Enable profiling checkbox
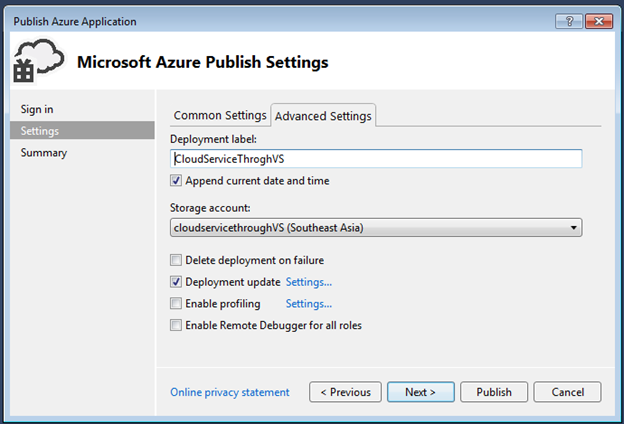This screenshot has height=424, width=624. pos(177,303)
